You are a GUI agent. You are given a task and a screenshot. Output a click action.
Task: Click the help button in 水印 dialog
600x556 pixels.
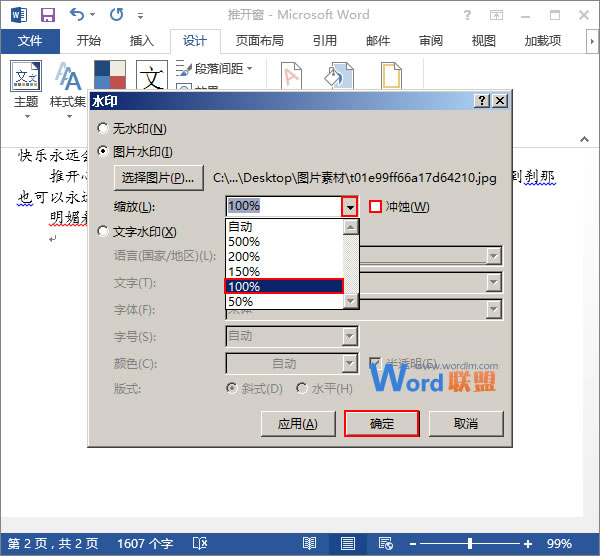(482, 101)
